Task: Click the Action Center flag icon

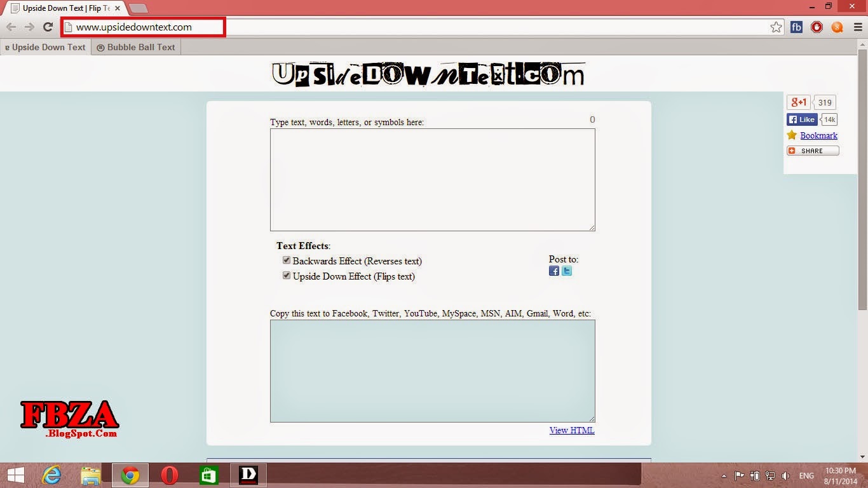Action: pos(740,476)
